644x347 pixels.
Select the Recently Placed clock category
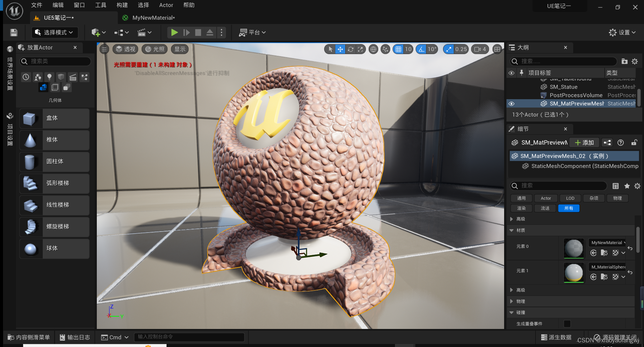coord(26,77)
